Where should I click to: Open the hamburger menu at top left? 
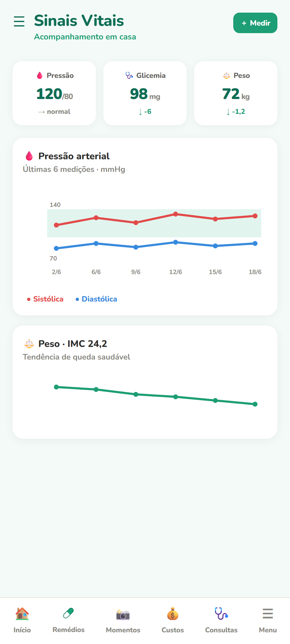(x=19, y=21)
